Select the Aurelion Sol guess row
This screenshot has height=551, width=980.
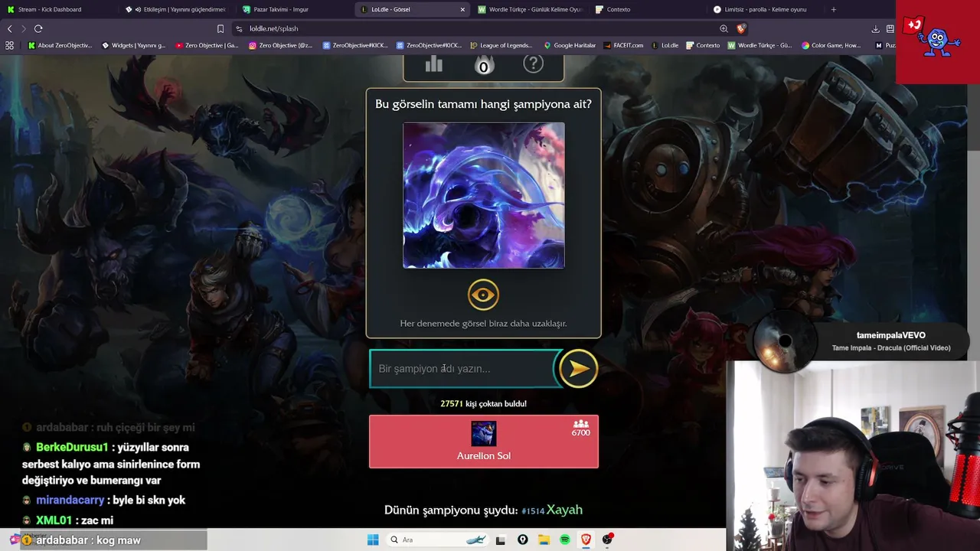484,442
